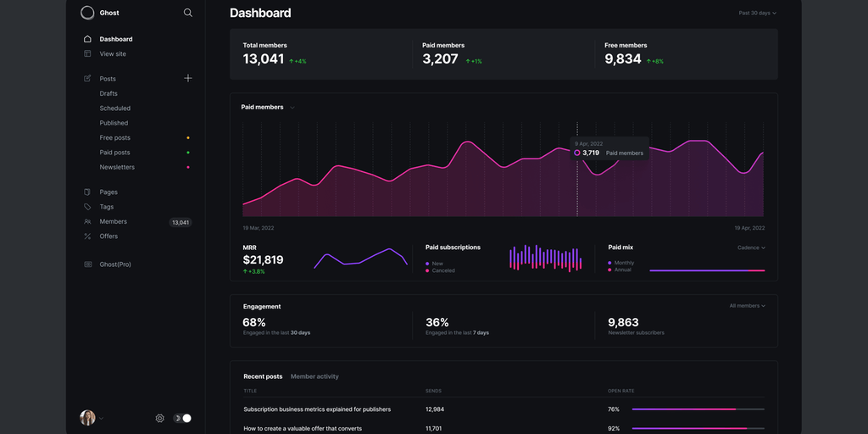Open the Drafts posts list
Viewport: 868px width, 434px height.
[108, 93]
